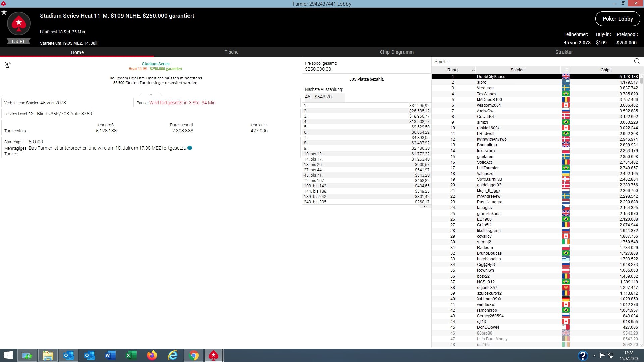This screenshot has height=362, width=644.
Task: Click the broadcast antenna icon in the info panel
Action: [x=8, y=65]
